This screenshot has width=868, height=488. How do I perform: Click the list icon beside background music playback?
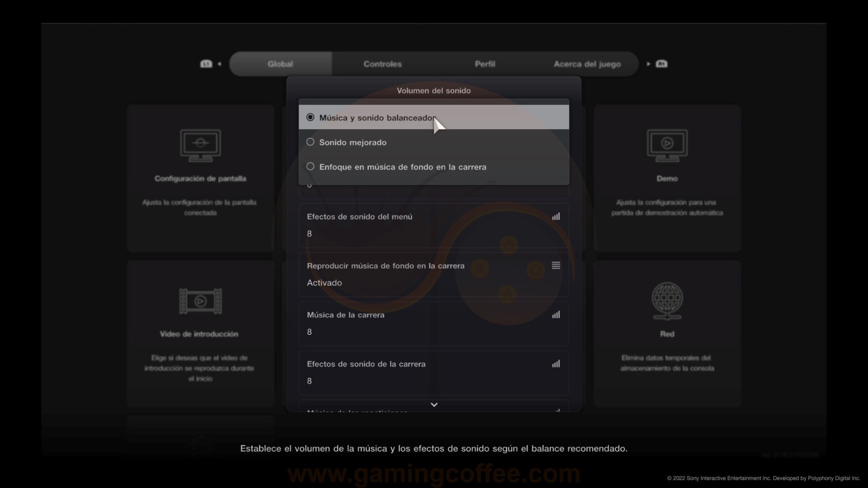[556, 265]
